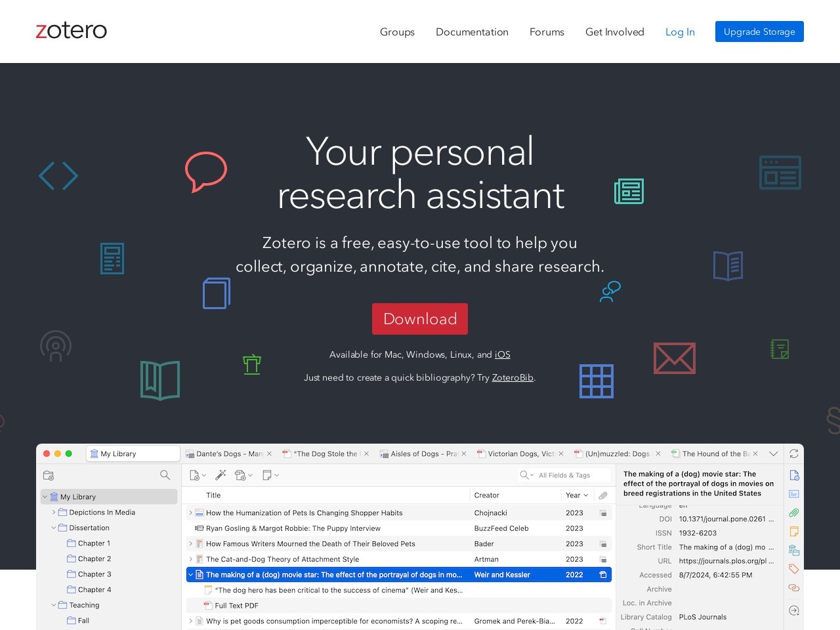The image size is (840, 630).
Task: Click the PLoS Journals catalog value
Action: pyautogui.click(x=703, y=617)
